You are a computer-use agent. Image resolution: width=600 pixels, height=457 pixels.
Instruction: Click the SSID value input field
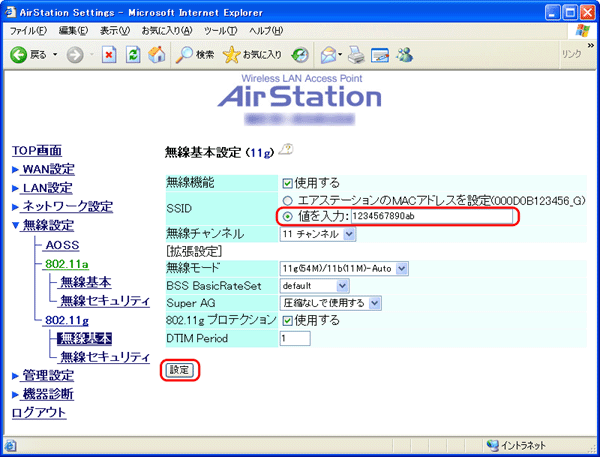click(x=432, y=216)
